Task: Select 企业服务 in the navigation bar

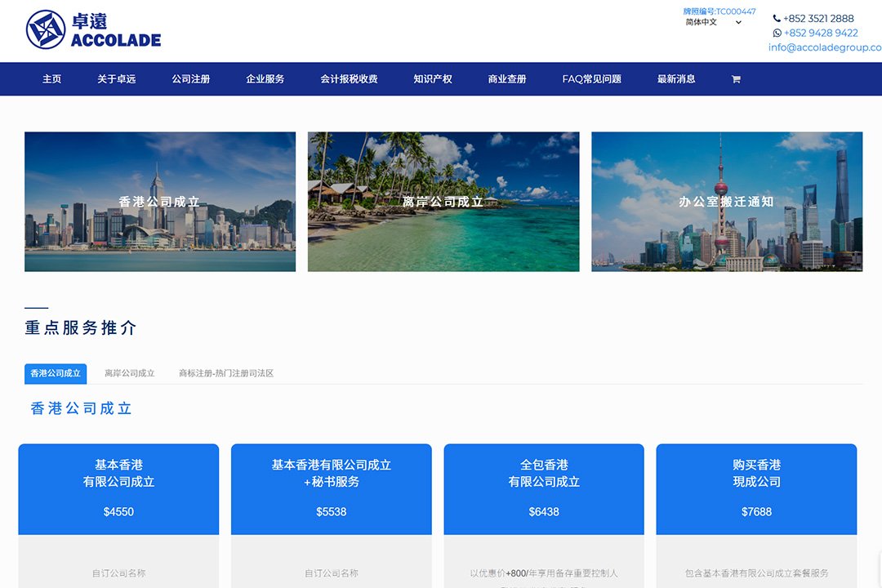Action: (265, 79)
